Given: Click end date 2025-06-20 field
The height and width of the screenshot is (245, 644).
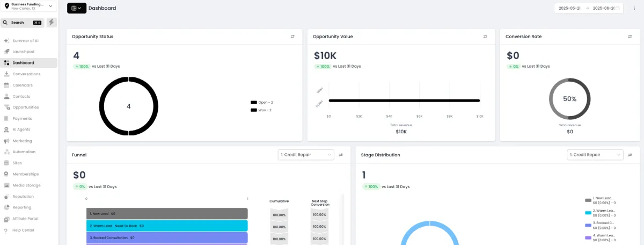Looking at the screenshot, I should 604,8.
